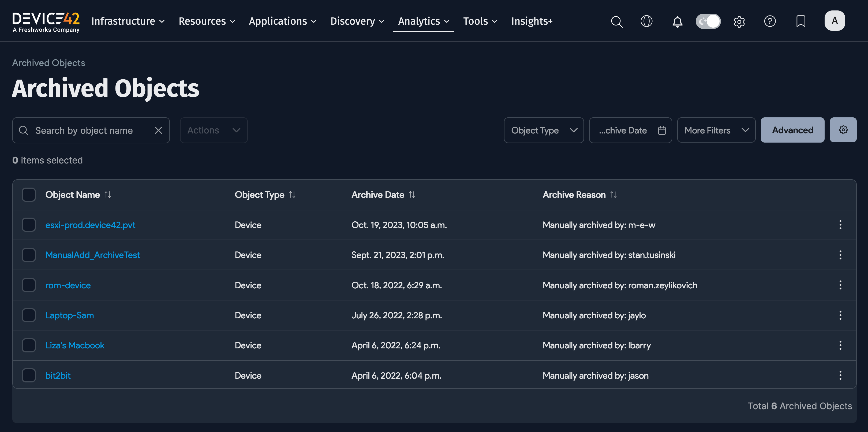Open the settings gear in the top bar

coord(739,21)
